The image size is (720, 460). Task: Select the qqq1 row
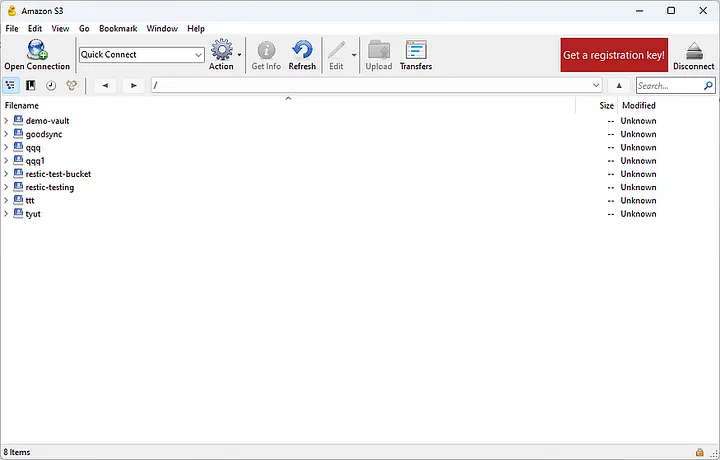coord(359,161)
